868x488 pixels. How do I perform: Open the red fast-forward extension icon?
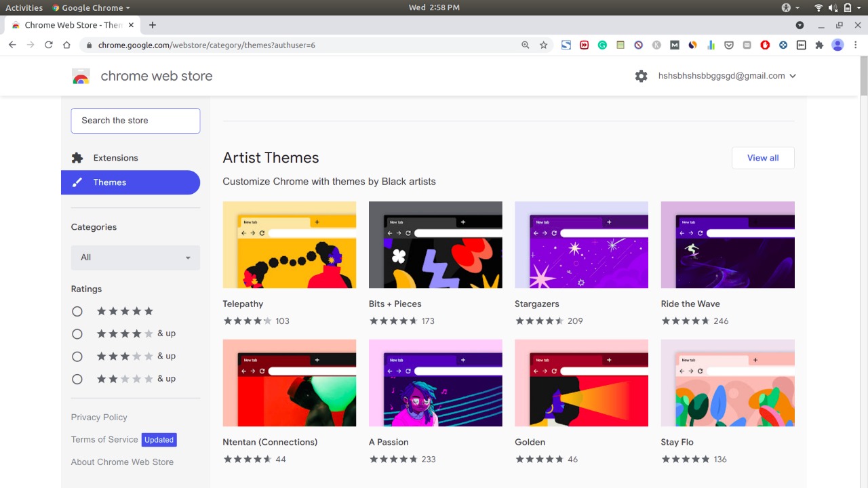click(x=585, y=45)
